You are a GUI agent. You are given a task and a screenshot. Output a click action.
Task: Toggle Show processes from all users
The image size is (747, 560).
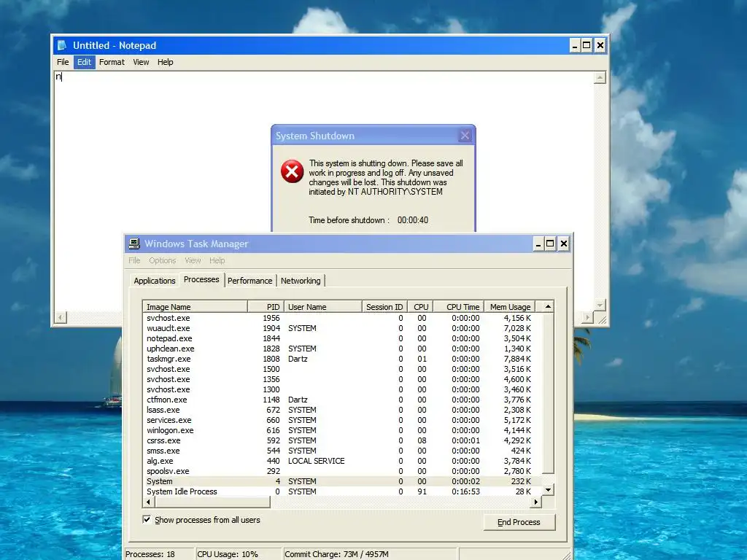[147, 519]
